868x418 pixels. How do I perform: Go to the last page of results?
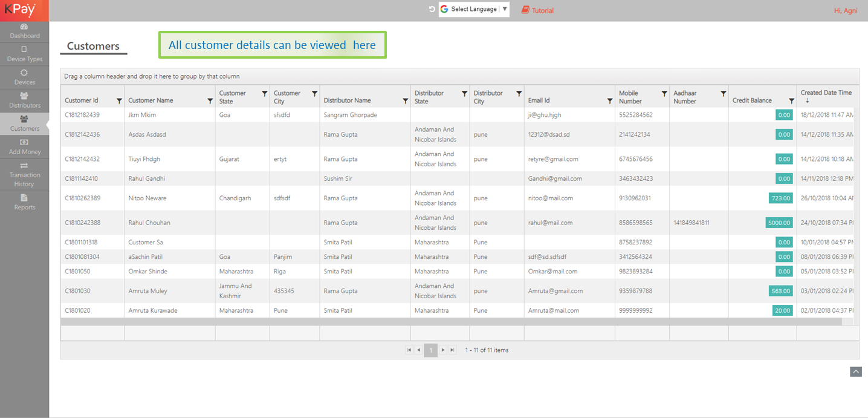[x=452, y=350]
